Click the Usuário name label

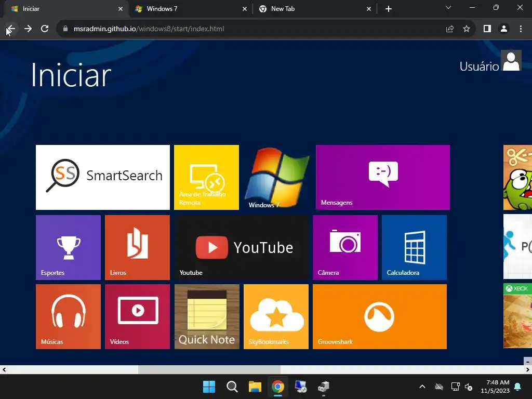479,66
